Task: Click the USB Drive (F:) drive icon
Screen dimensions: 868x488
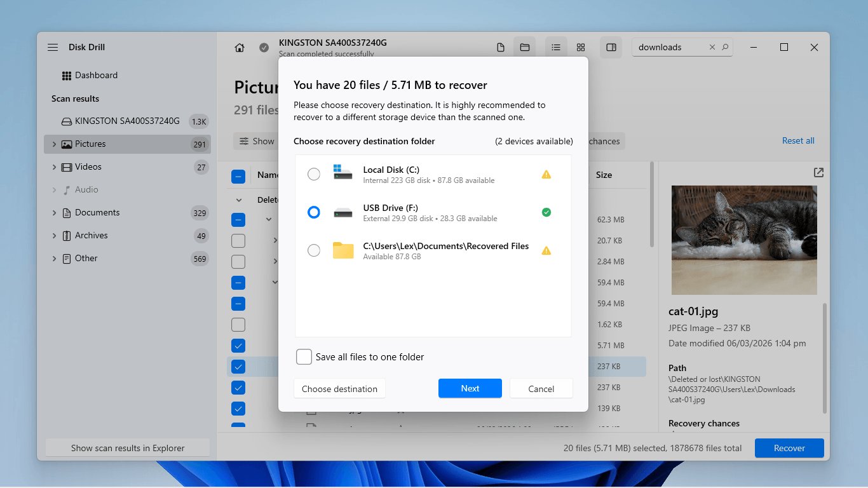Action: click(x=342, y=213)
